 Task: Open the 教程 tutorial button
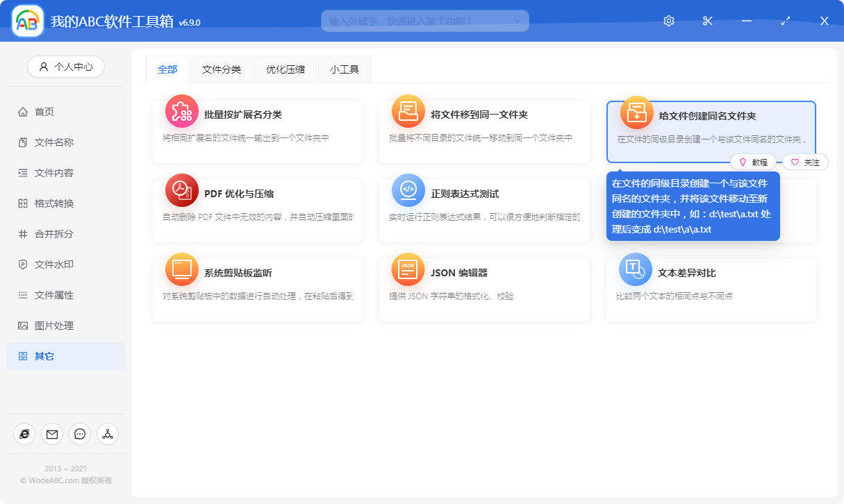click(x=754, y=162)
